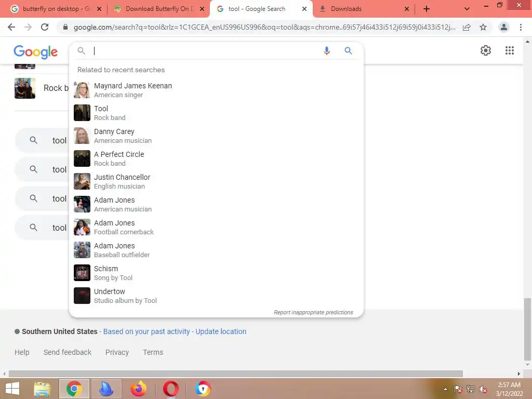532x399 pixels.
Task: Pick Justin Chancellor suggestion
Action: pyautogui.click(x=216, y=181)
